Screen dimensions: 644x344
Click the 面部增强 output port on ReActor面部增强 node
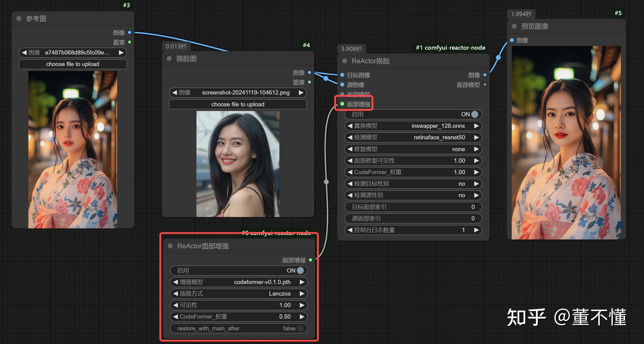point(310,260)
